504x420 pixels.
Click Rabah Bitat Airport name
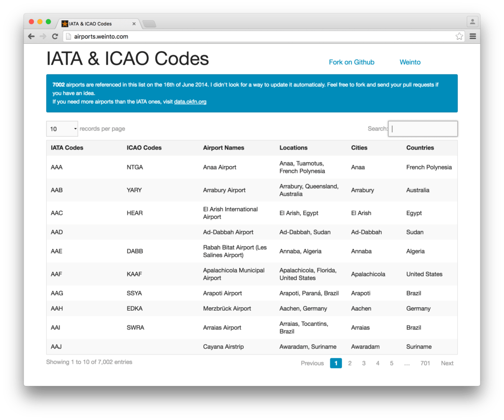point(235,251)
